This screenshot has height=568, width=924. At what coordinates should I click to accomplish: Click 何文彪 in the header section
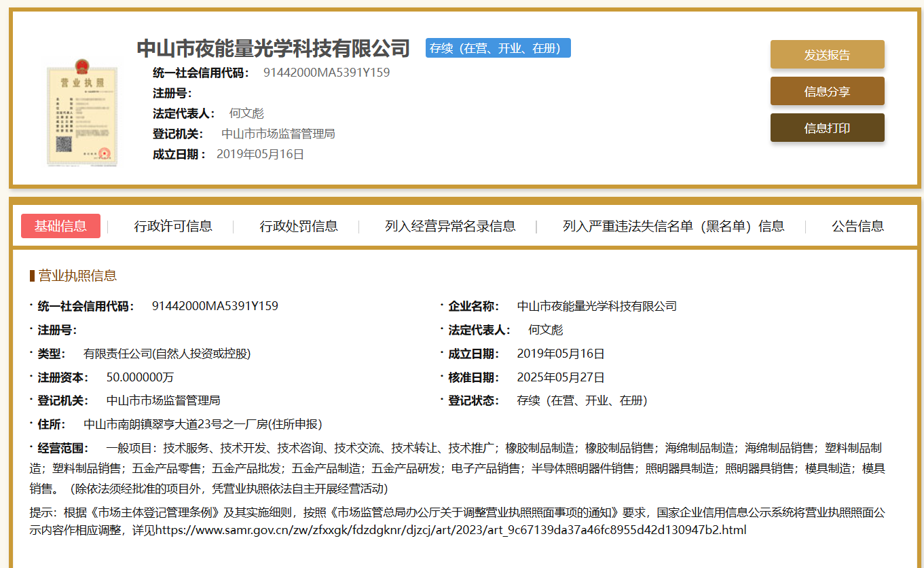click(x=246, y=113)
